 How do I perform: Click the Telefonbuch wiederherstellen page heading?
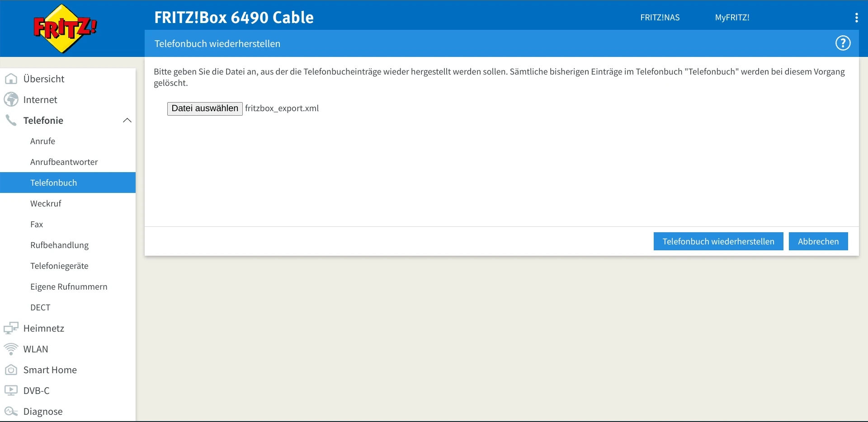click(x=217, y=44)
